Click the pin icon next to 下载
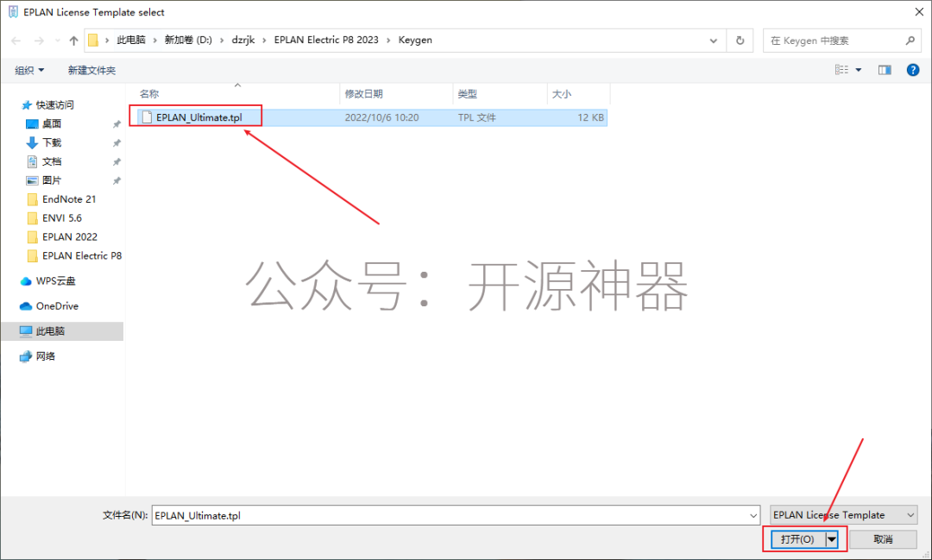 point(116,143)
